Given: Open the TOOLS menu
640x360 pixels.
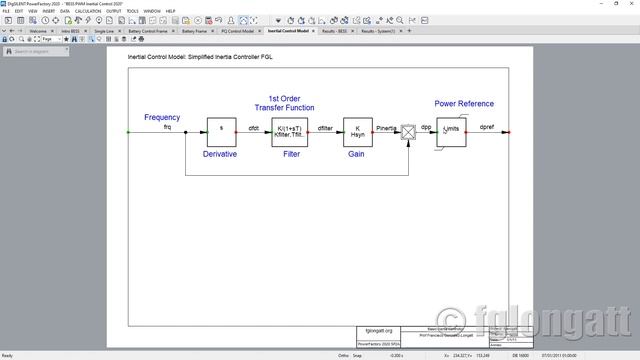Looking at the screenshot, I should 132,11.
